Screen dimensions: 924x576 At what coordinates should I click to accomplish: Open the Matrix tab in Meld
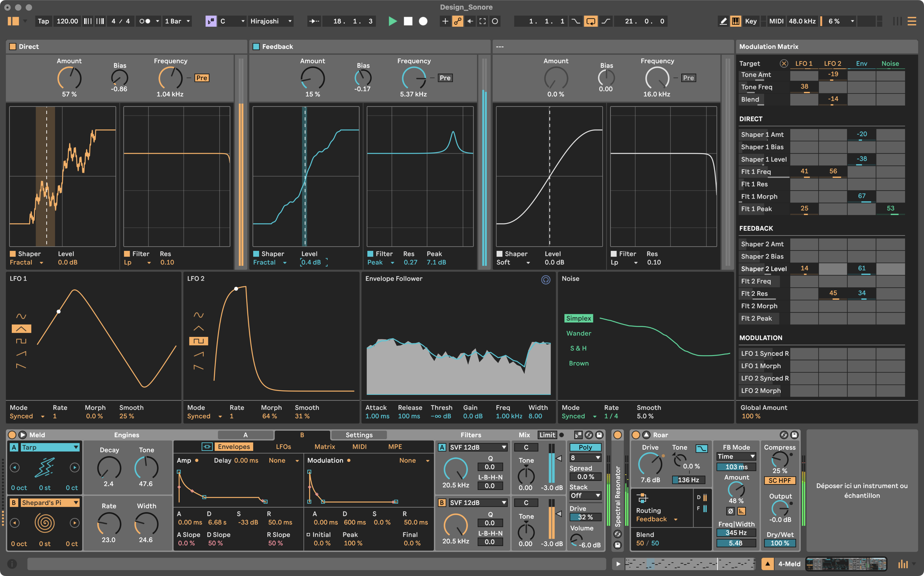[x=324, y=446]
